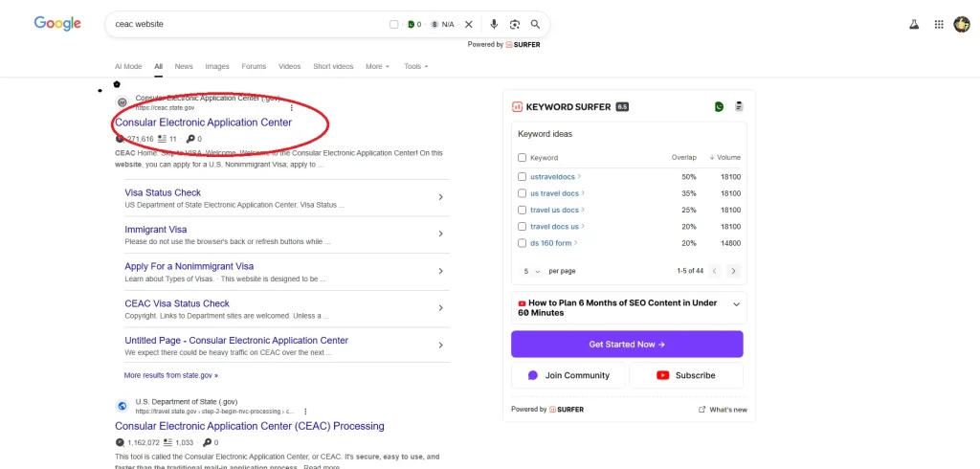Switch to the Videos tab
The image size is (980, 469).
(289, 66)
